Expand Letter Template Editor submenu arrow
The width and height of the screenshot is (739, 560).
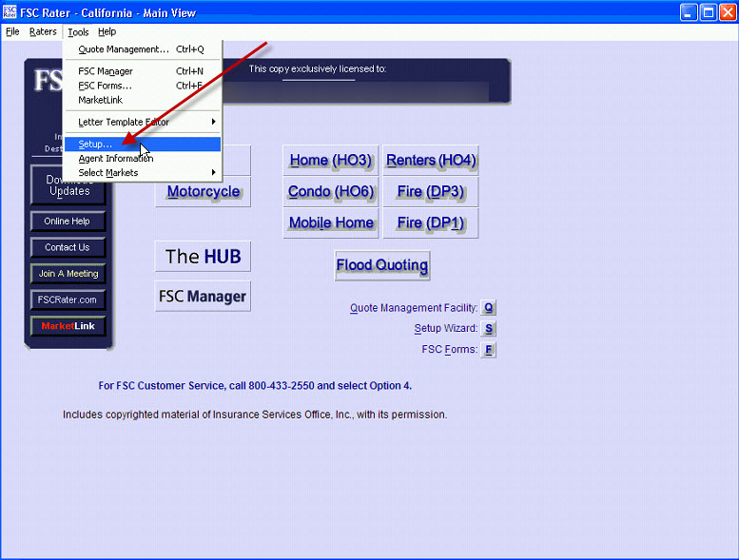coord(213,122)
